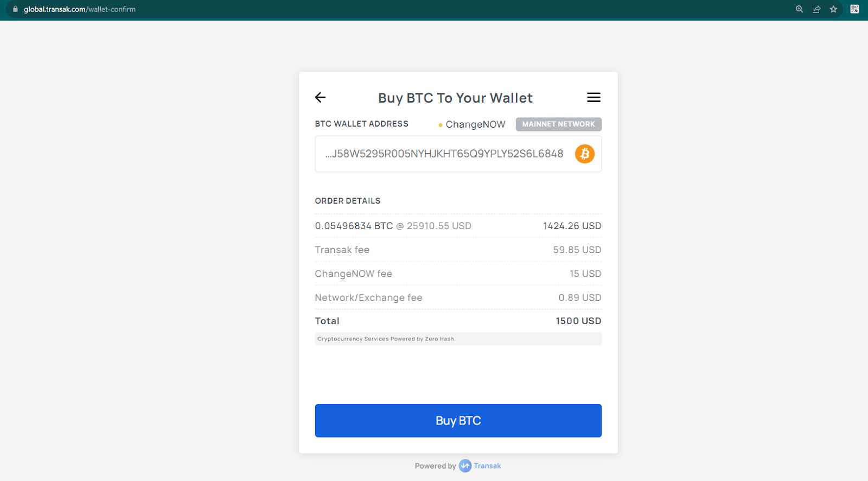Click the orange Bitcoin logo icon
This screenshot has width=868, height=481.
(x=585, y=154)
